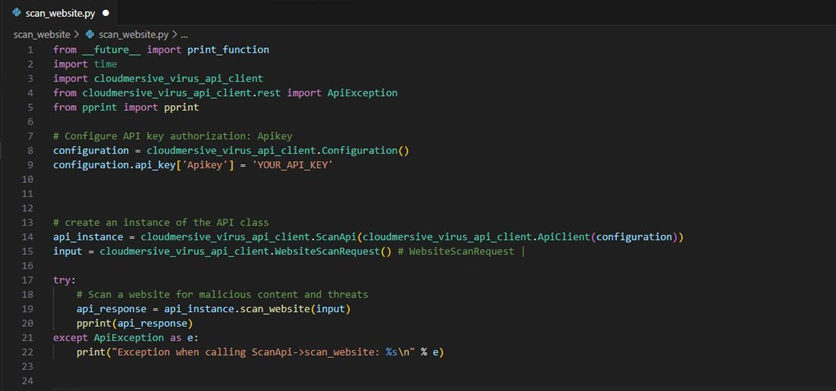Click 'input' variable at start of line 15

[x=68, y=251]
